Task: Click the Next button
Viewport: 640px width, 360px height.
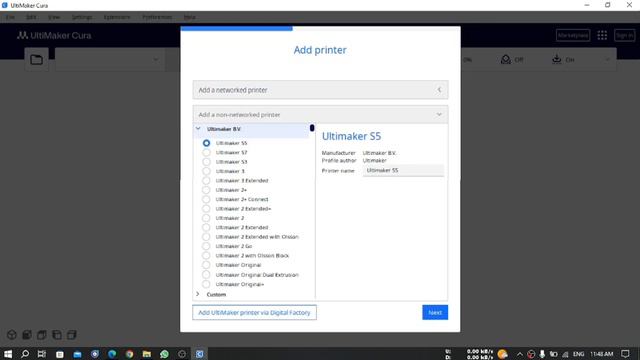Action: pos(435,313)
